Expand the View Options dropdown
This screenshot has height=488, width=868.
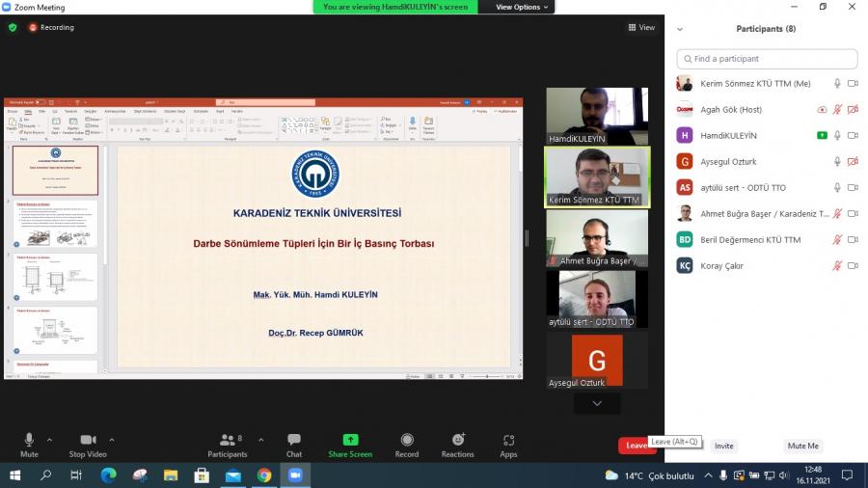point(522,7)
